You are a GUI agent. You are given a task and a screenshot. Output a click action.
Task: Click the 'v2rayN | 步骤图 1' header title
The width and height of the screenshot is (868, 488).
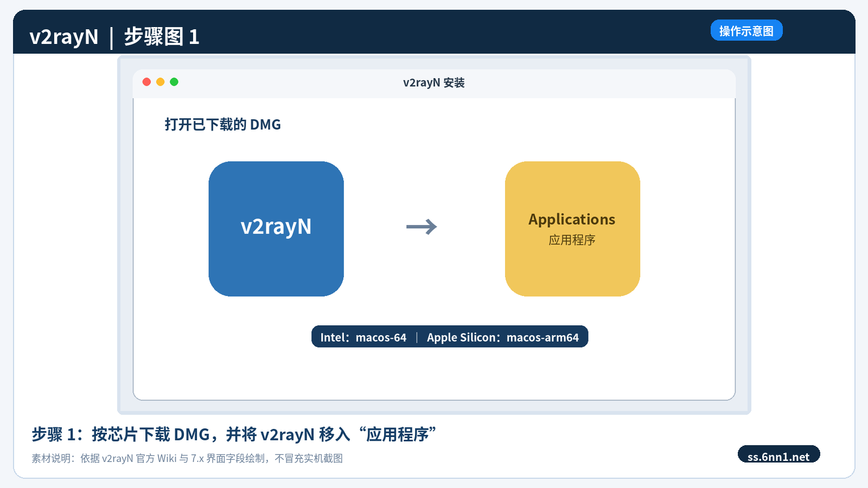click(x=114, y=37)
